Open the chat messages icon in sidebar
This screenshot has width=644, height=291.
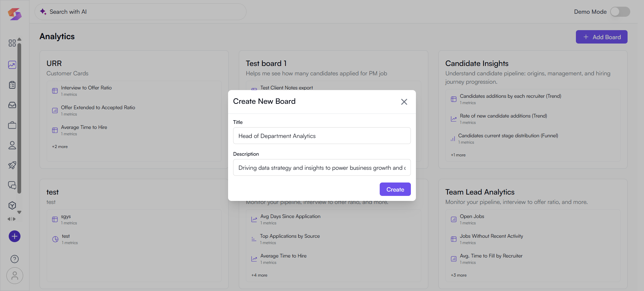(x=12, y=185)
